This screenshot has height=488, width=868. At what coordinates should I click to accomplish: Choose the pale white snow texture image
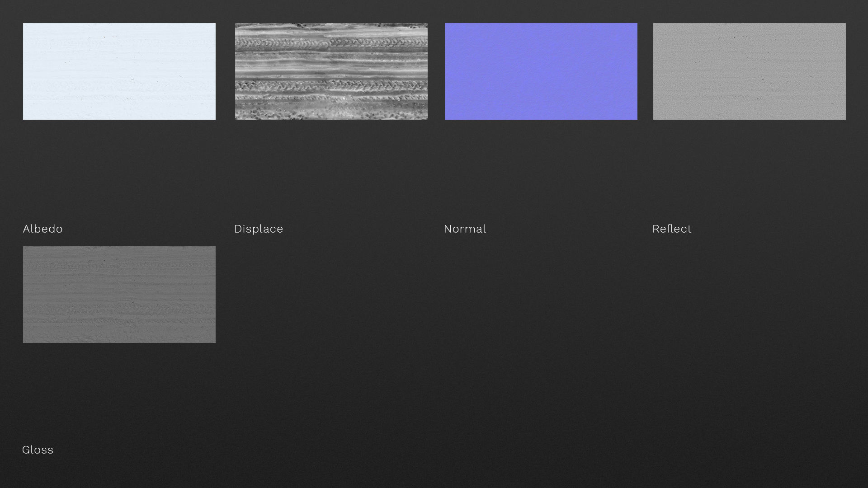(119, 71)
